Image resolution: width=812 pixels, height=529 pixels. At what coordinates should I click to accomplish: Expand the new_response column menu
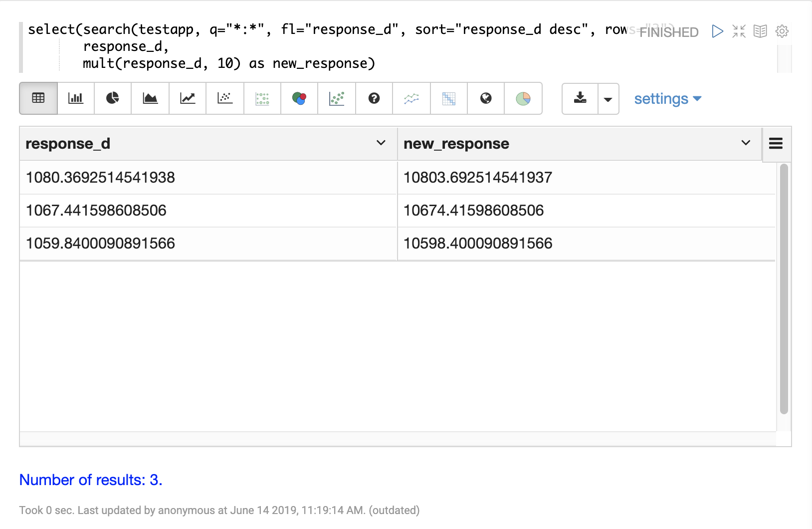(x=746, y=143)
